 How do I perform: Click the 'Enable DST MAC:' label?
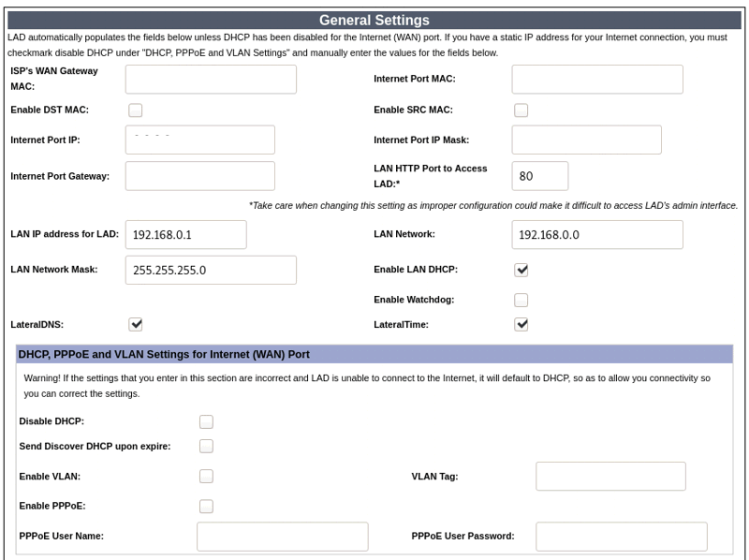tap(50, 110)
